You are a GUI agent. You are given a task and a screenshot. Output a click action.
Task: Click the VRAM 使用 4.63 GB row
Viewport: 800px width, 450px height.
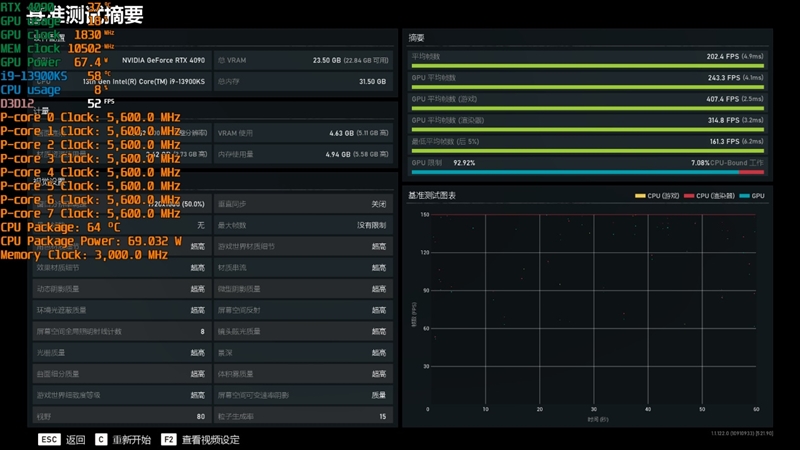(x=303, y=133)
